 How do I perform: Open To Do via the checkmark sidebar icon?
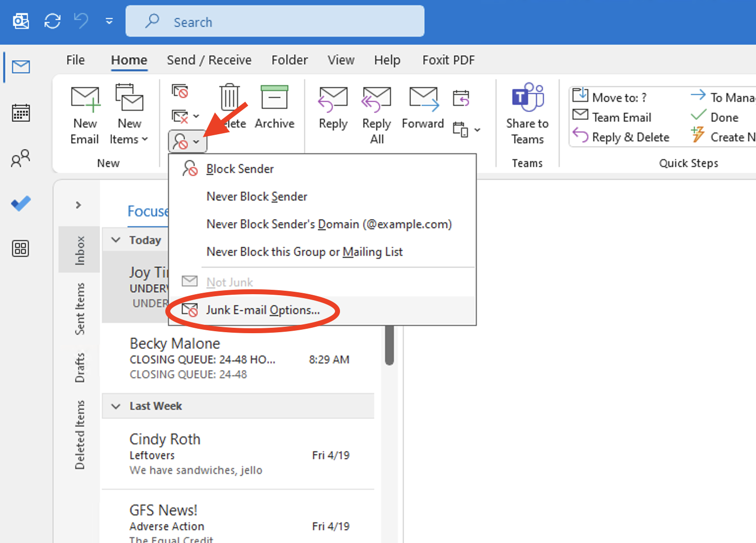tap(20, 203)
